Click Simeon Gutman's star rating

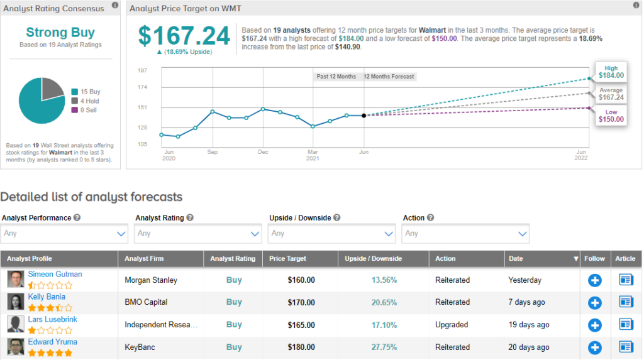pos(50,285)
